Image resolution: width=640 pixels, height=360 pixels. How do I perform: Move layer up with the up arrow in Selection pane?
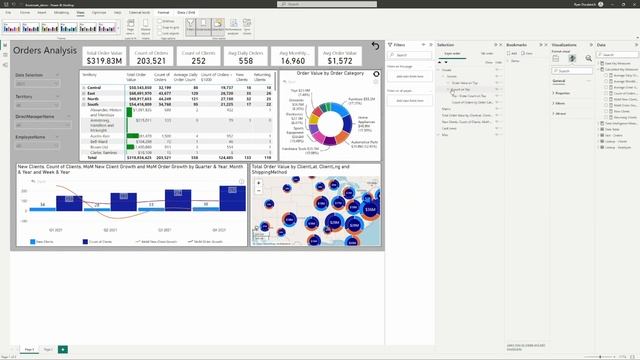[x=440, y=62]
